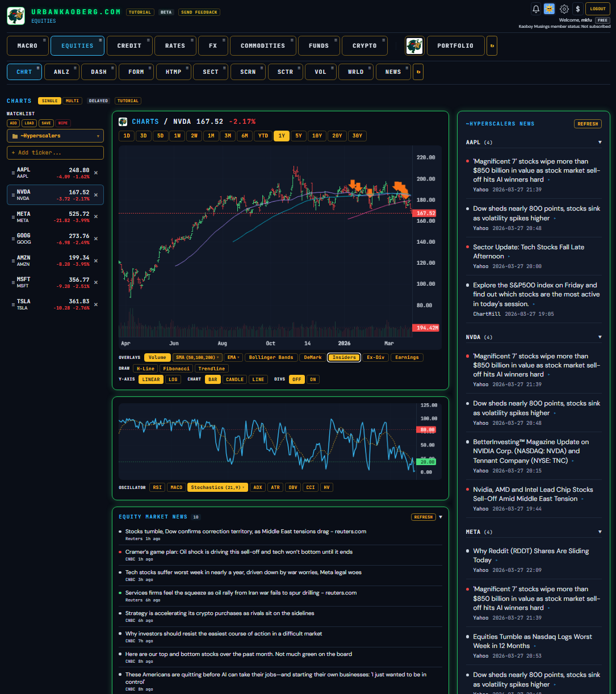The height and width of the screenshot is (694, 616).
Task: Remove GOOG from the watchlist
Action: [96, 239]
